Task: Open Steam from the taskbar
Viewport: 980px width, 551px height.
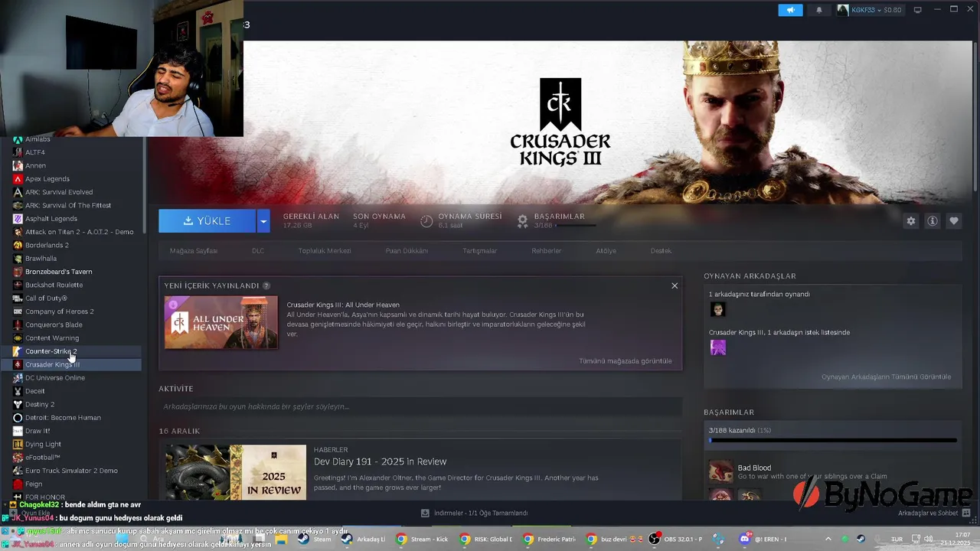Action: [315, 539]
